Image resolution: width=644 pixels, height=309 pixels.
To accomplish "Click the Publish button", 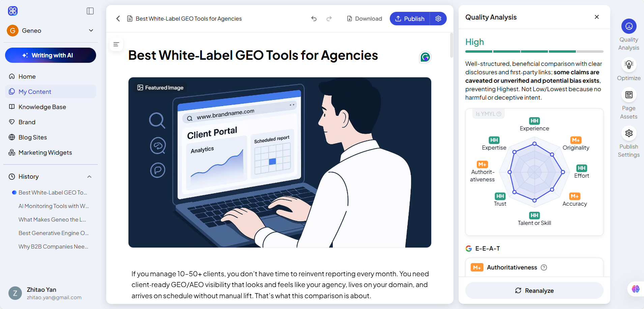I will tap(410, 19).
